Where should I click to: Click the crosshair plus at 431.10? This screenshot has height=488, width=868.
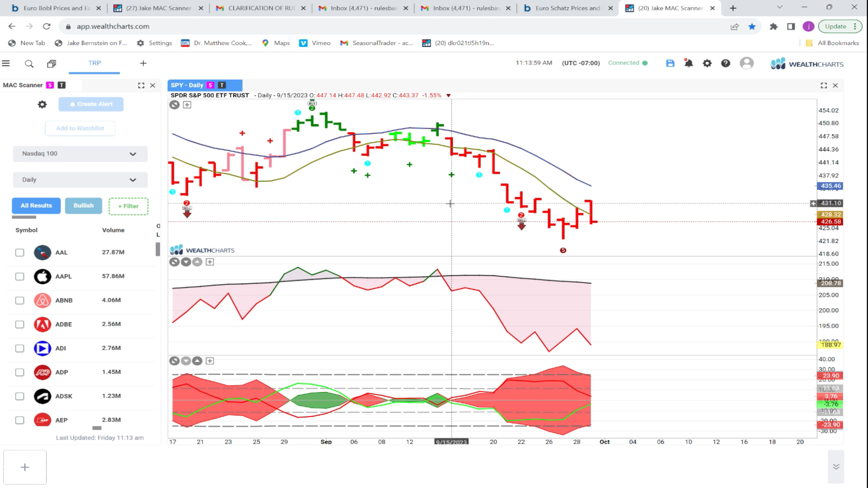click(813, 203)
